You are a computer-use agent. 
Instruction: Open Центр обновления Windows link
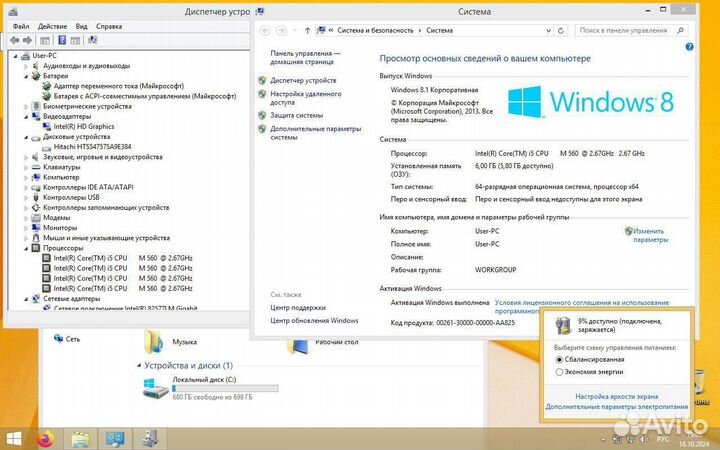tap(314, 321)
